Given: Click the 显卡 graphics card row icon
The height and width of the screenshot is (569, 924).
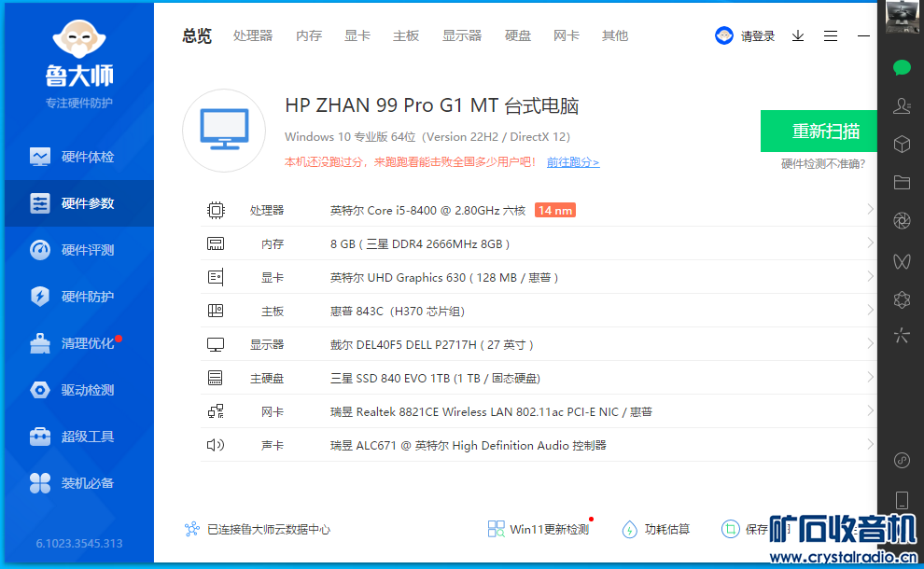Looking at the screenshot, I should pyautogui.click(x=216, y=277).
